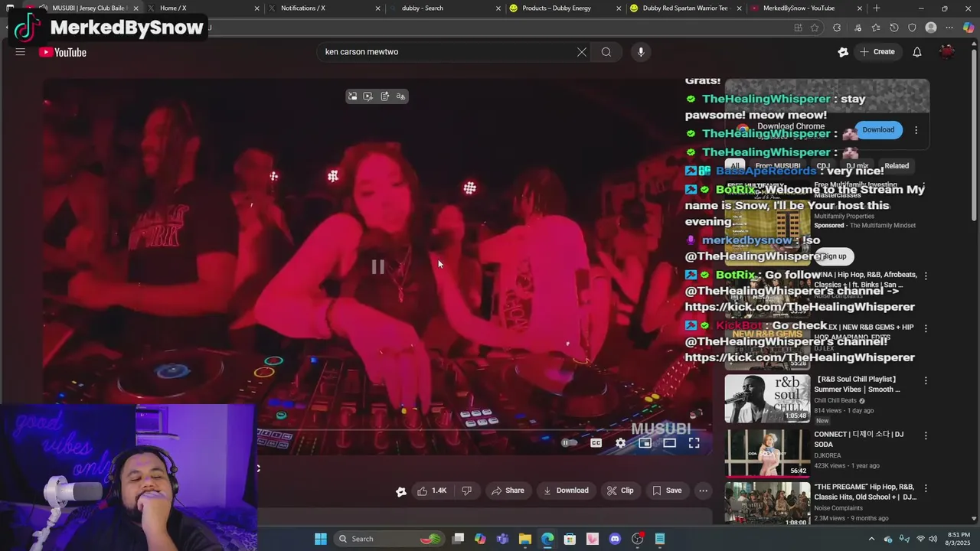Open Edge settings and more menu
The image size is (980, 551).
tap(950, 28)
